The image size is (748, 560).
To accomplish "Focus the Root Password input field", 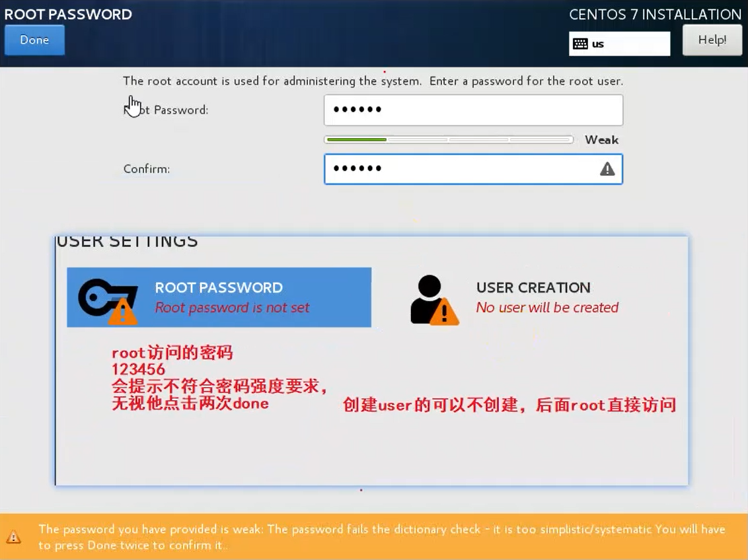I will [473, 110].
